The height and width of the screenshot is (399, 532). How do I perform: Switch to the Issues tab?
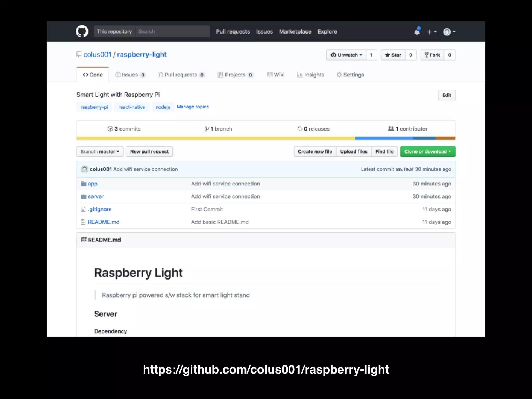pyautogui.click(x=130, y=75)
